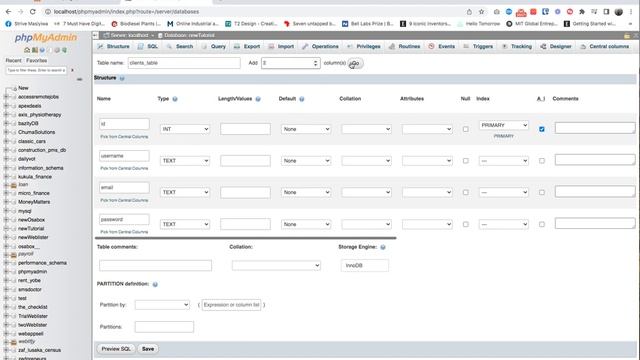640x360 pixels.
Task: Open Attributes dropdown for username column
Action: coord(427,161)
